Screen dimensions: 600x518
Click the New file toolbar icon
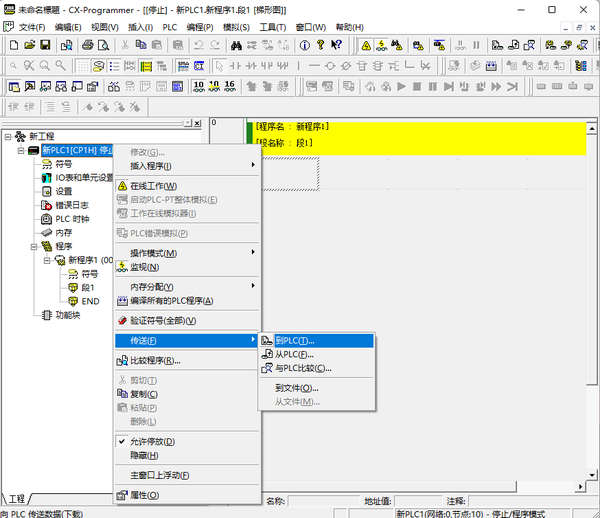[14, 45]
